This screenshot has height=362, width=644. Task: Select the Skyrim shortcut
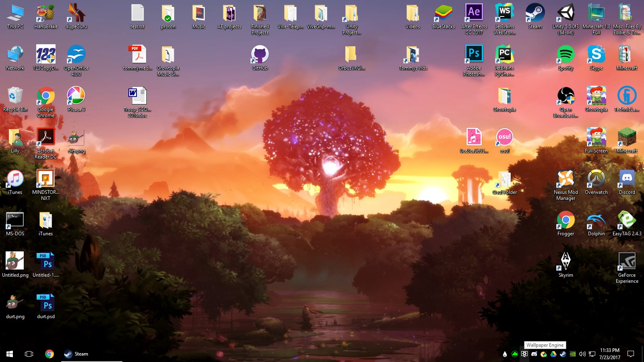coord(566,265)
